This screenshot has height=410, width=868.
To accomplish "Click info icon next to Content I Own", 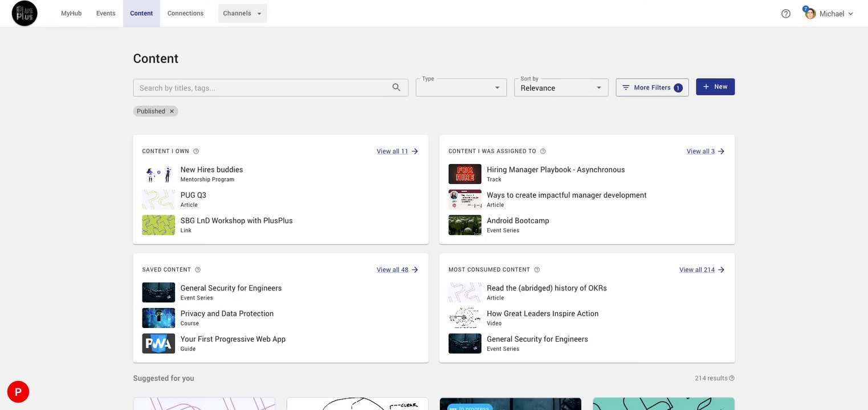I will pos(196,151).
